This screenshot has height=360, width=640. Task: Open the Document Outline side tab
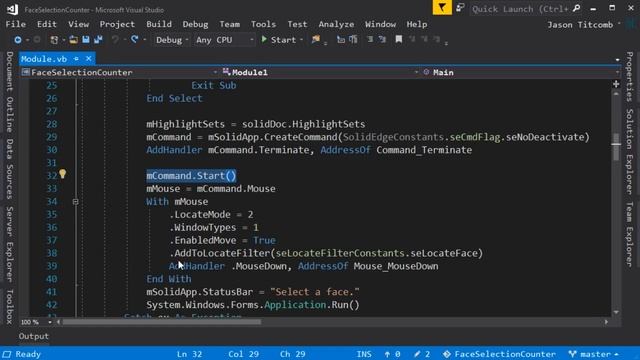pyautogui.click(x=9, y=92)
